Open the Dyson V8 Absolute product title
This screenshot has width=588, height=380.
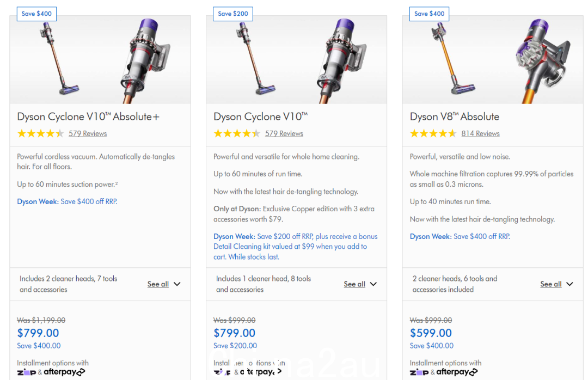pyautogui.click(x=455, y=117)
